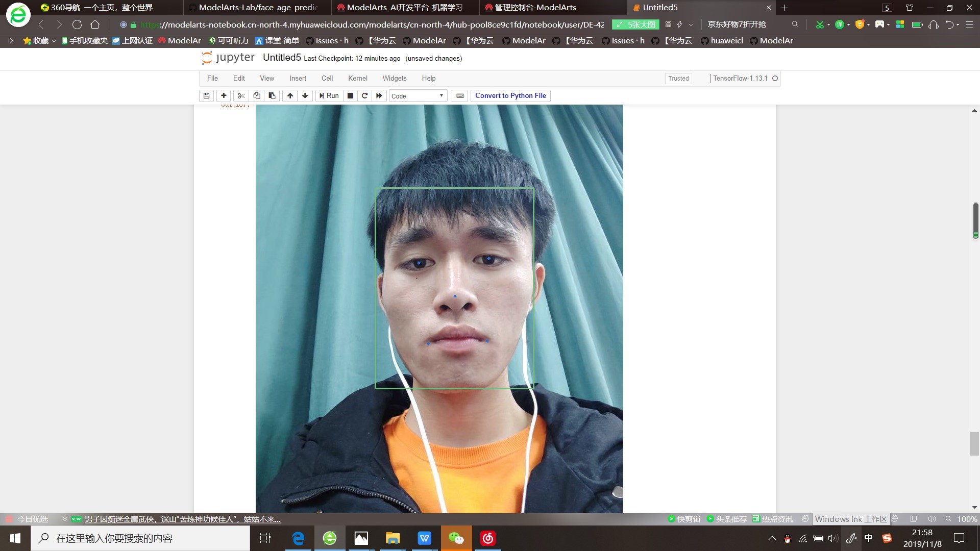The width and height of the screenshot is (980, 551).
Task: Move selected cell up
Action: [x=290, y=96]
